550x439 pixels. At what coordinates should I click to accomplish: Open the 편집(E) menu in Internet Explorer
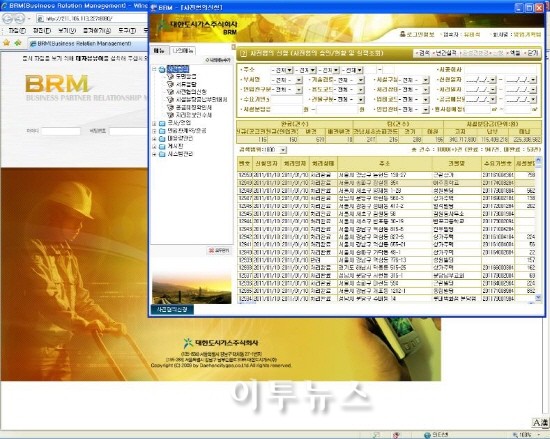click(42, 31)
